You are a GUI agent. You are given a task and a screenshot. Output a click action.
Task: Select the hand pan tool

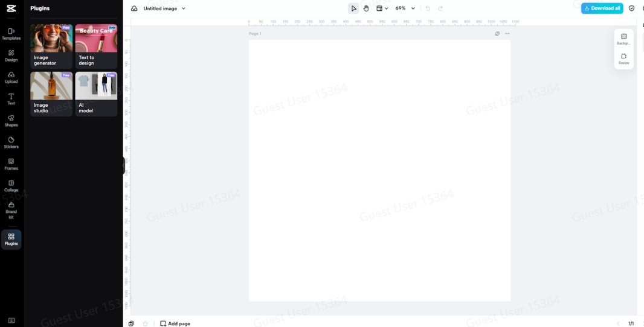coord(366,8)
